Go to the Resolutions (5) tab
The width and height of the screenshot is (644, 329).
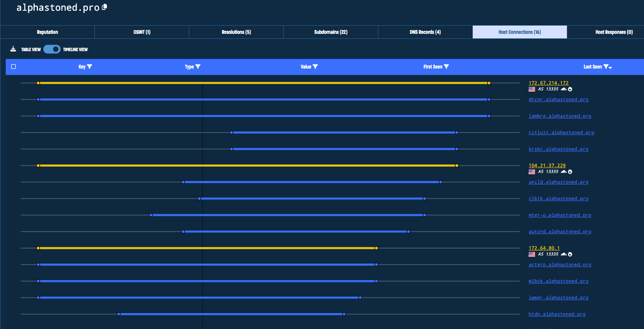pos(236,32)
